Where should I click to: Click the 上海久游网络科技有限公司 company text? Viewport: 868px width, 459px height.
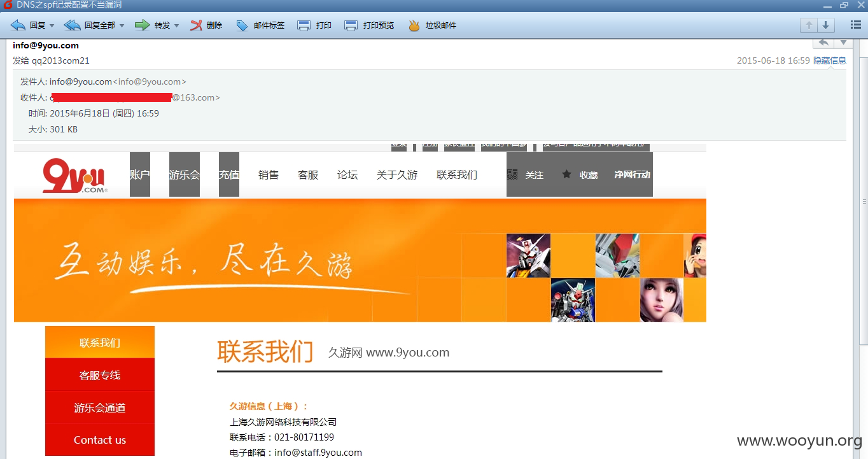pos(283,422)
